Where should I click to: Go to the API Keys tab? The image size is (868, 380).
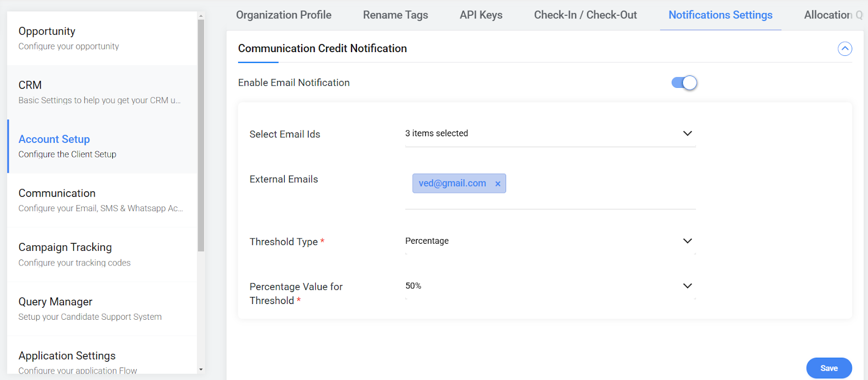481,15
